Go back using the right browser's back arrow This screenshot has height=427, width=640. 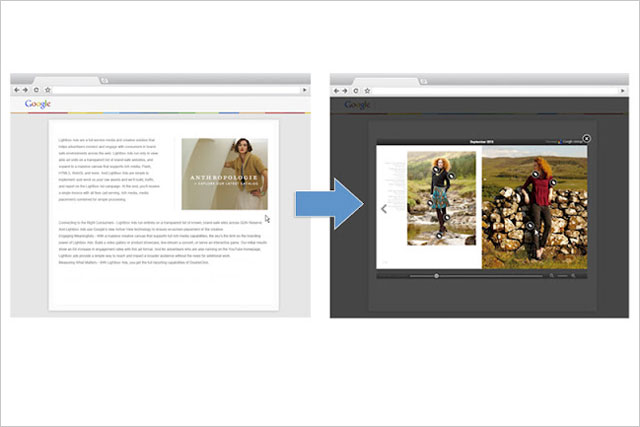coord(336,91)
